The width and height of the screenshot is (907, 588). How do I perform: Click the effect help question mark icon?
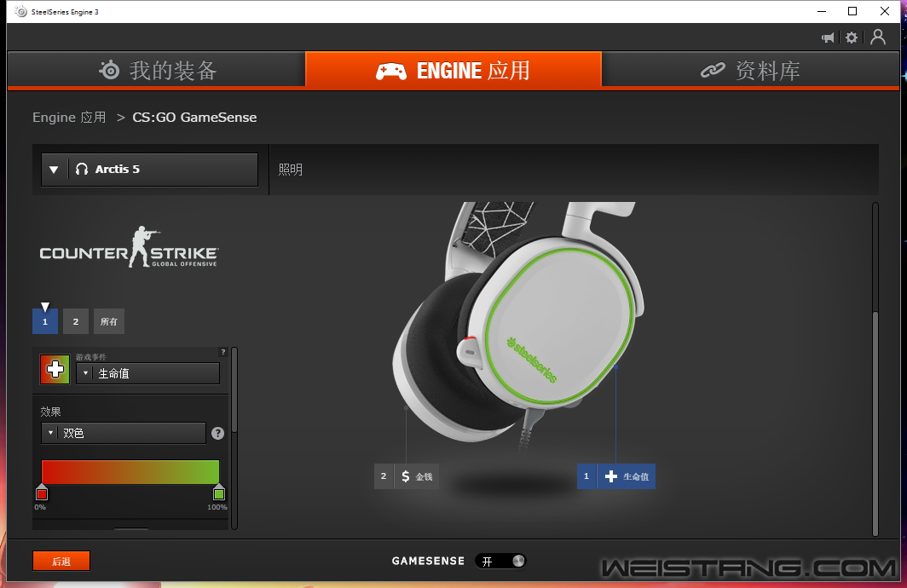[217, 433]
